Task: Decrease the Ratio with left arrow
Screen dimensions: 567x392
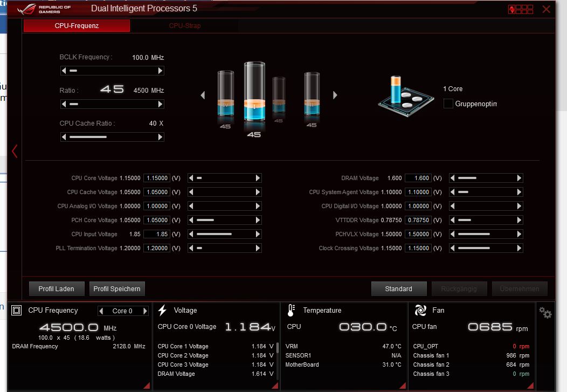Action: [64, 104]
